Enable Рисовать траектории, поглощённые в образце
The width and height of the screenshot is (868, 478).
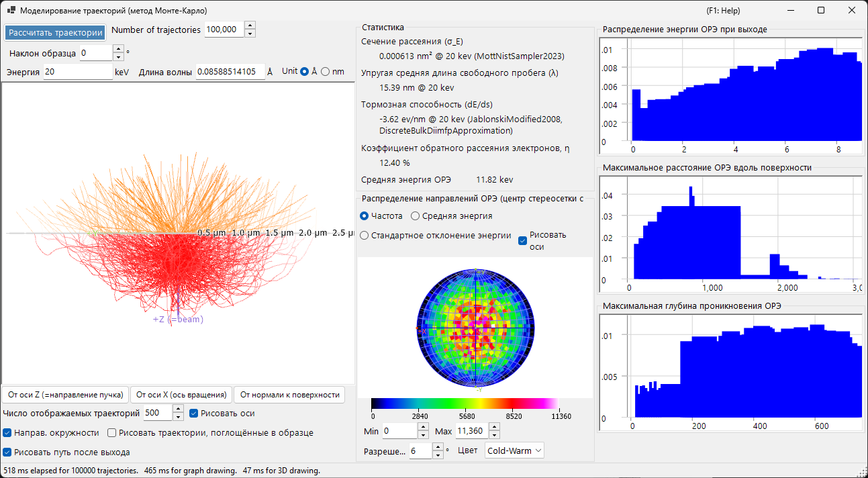112,433
